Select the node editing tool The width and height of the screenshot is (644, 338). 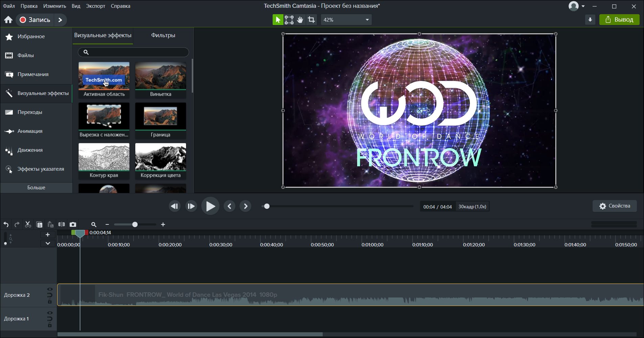pyautogui.click(x=289, y=20)
